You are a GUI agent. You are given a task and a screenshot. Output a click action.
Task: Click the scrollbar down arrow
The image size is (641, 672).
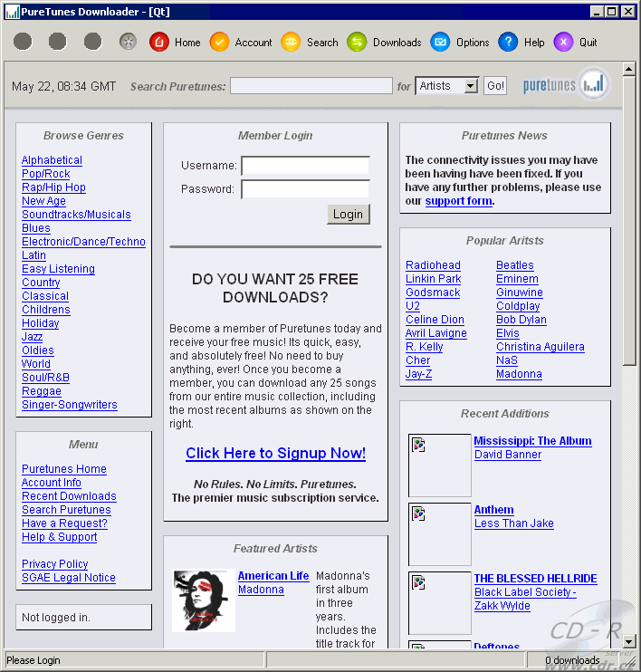pos(628,641)
